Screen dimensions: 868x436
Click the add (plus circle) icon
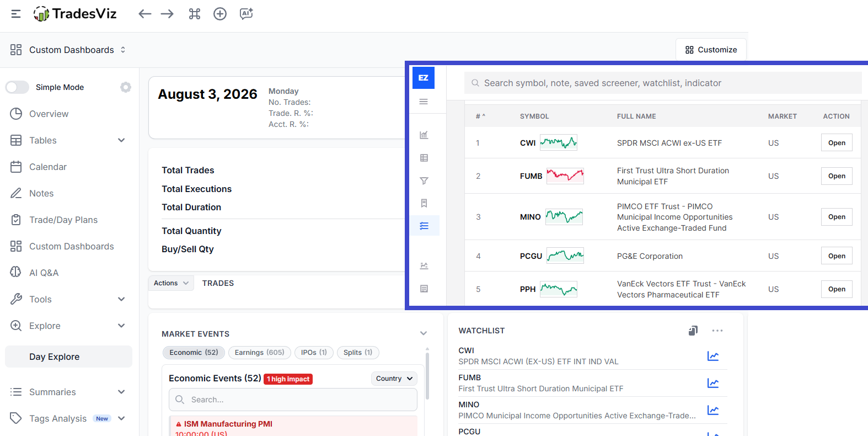[220, 14]
